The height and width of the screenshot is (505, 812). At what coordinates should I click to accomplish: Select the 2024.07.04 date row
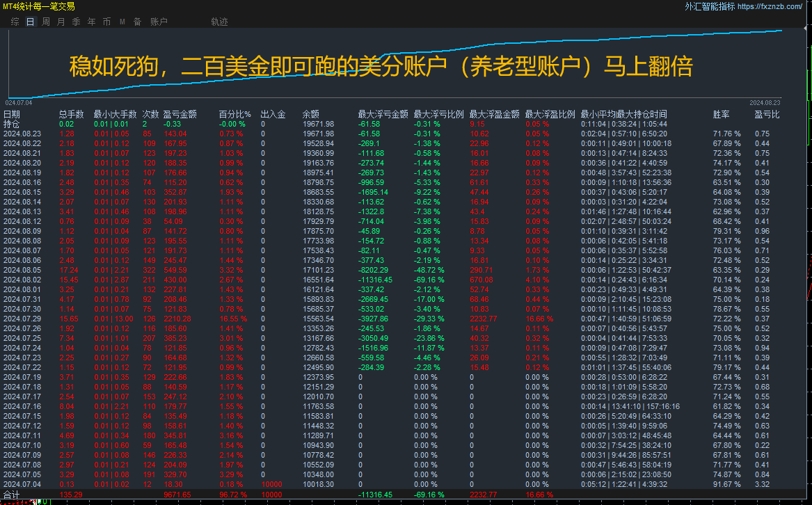tap(22, 484)
